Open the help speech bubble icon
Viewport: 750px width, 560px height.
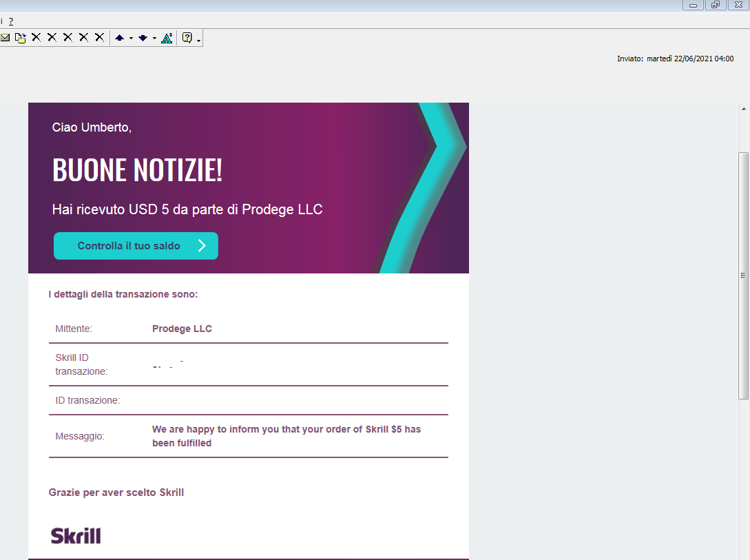[x=187, y=37]
